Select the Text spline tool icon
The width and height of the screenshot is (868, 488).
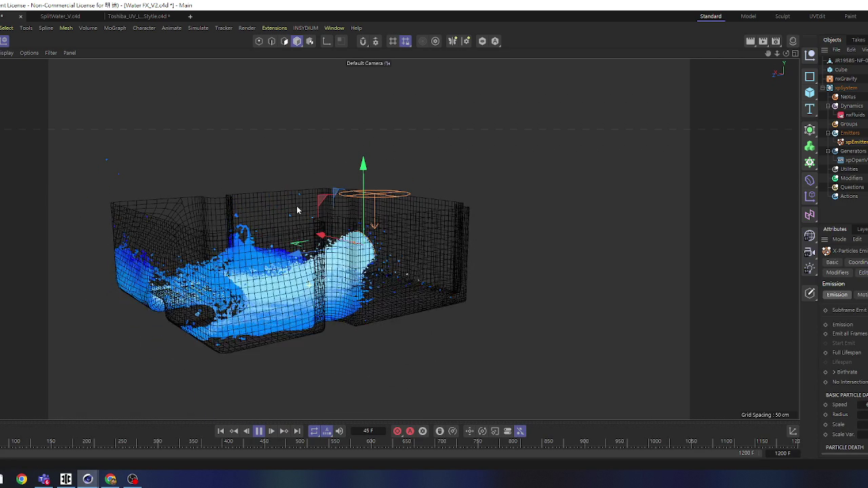[x=810, y=109]
